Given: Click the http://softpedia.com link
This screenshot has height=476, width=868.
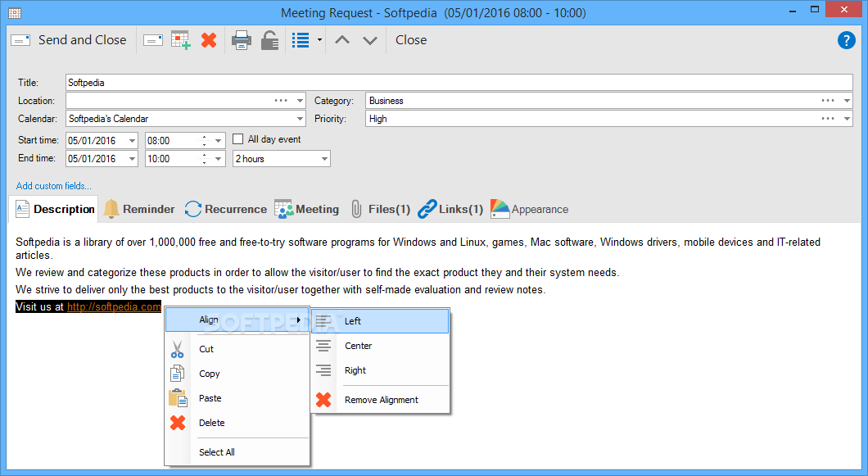Looking at the screenshot, I should [x=114, y=307].
